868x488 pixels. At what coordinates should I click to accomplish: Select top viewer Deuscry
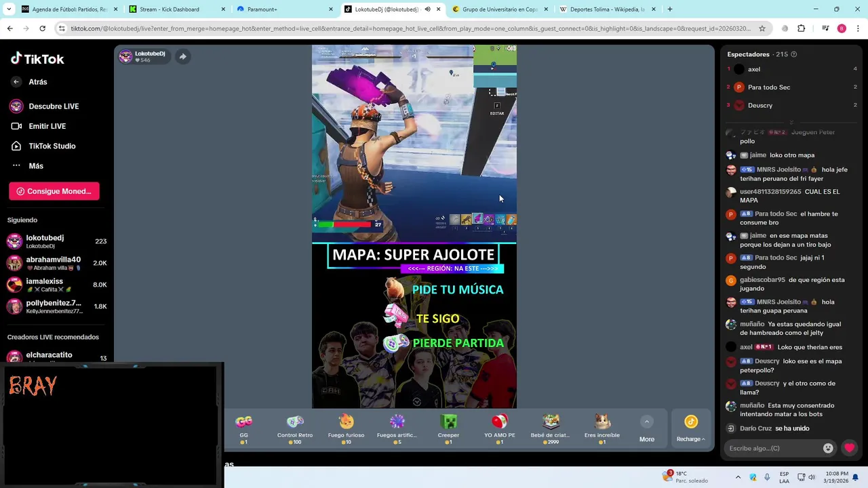pos(791,106)
